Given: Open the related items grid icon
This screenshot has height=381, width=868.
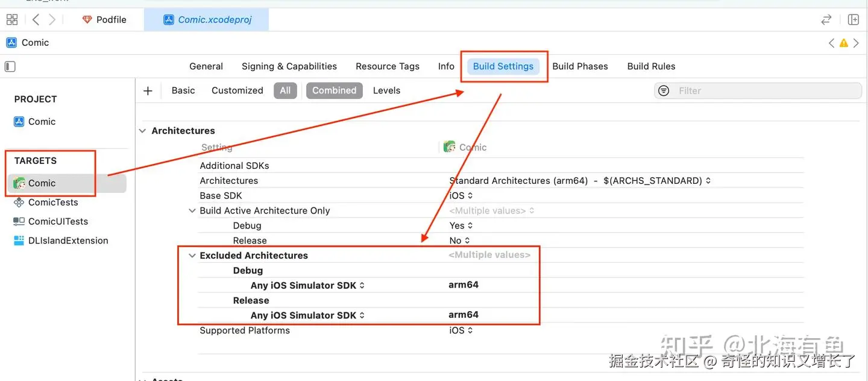Looking at the screenshot, I should click(x=11, y=19).
